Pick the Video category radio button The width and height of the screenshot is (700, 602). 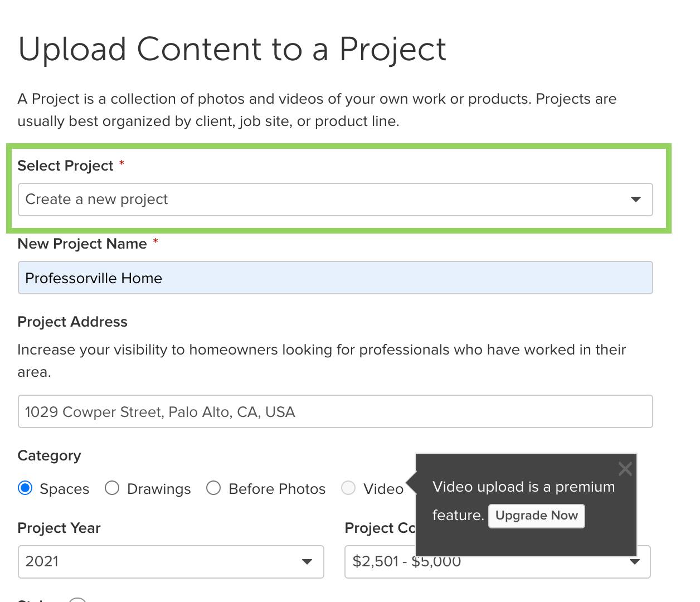point(348,488)
